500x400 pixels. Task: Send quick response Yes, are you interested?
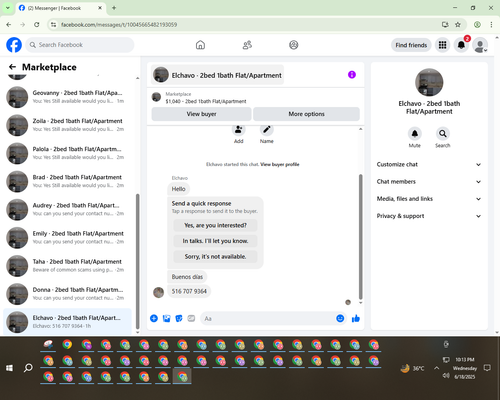(215, 226)
